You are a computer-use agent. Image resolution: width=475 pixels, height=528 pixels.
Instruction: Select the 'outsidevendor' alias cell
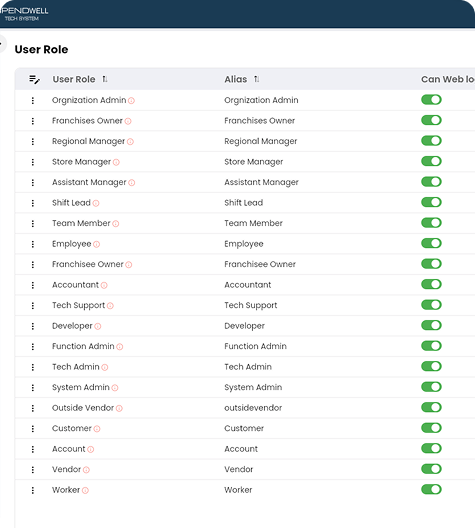click(253, 408)
